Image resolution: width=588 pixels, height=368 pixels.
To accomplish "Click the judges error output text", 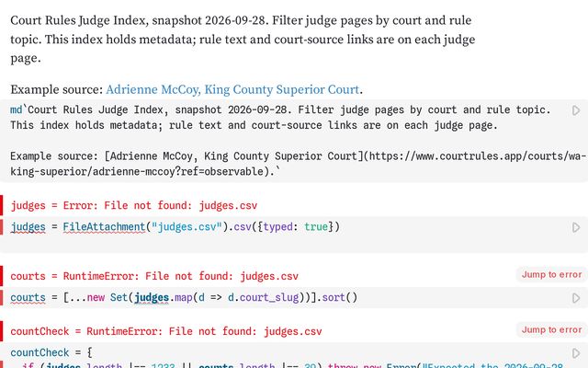I will [x=134, y=206].
